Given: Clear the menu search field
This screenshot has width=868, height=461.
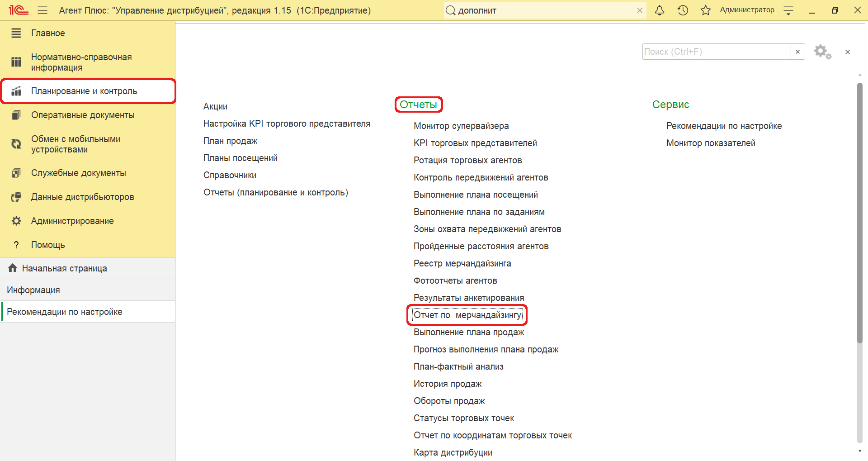Looking at the screenshot, I should pyautogui.click(x=798, y=52).
